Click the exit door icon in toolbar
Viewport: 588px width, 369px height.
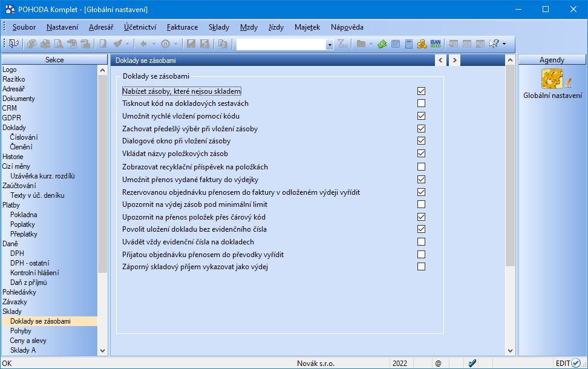click(14, 44)
